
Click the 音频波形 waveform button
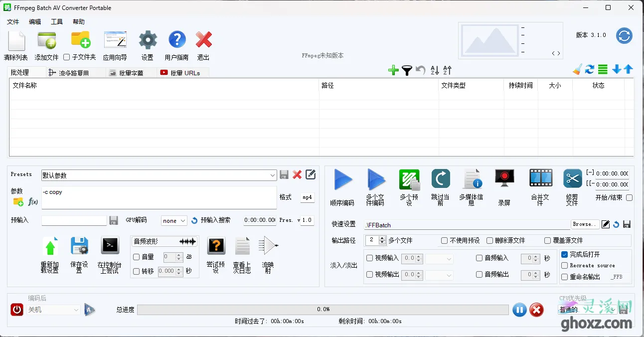point(164,241)
